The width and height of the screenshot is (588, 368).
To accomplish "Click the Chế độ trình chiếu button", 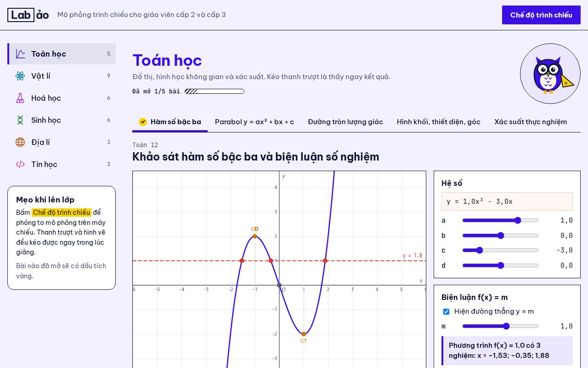I will coord(541,15).
